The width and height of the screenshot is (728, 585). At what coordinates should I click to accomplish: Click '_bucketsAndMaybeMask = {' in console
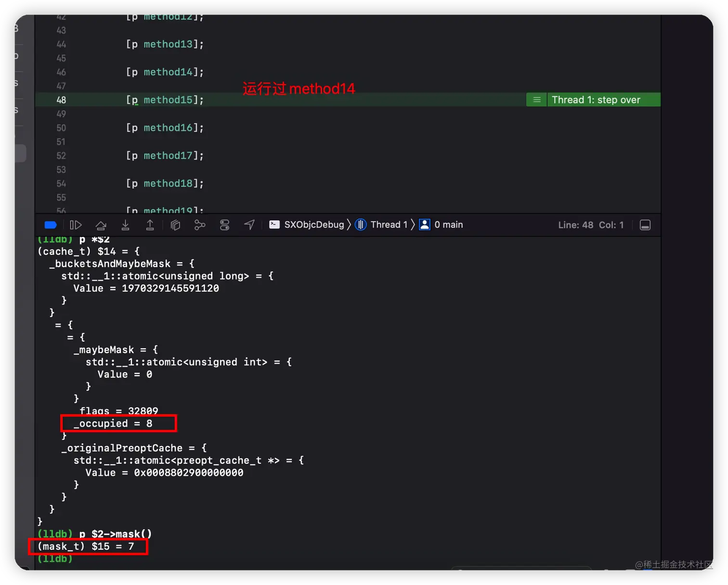tap(122, 264)
